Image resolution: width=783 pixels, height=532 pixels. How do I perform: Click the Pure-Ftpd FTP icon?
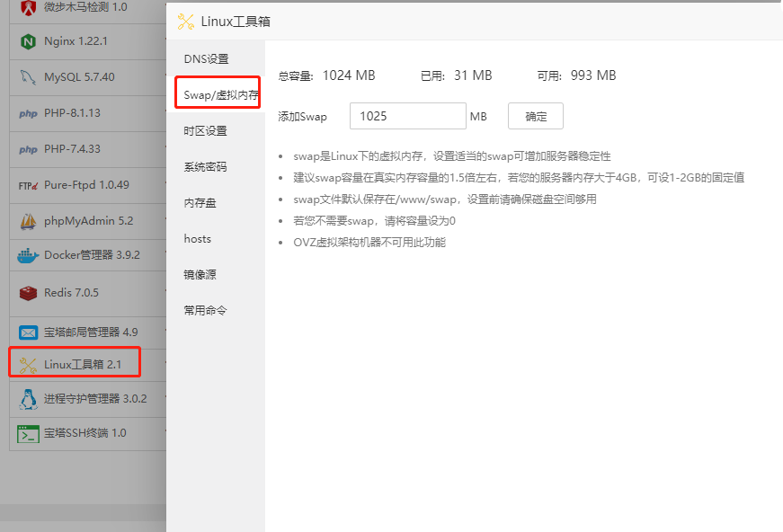pos(29,186)
